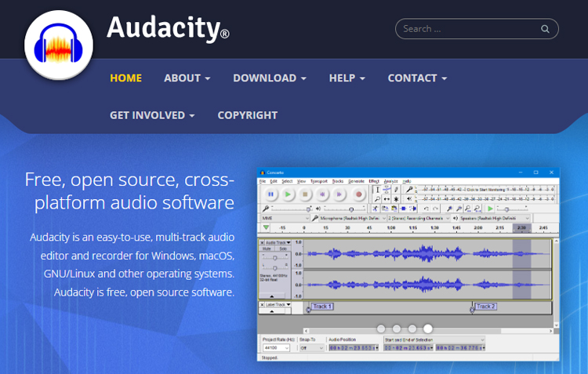Open the DOWNLOAD dropdown menu
This screenshot has height=374, width=588.
coord(270,78)
